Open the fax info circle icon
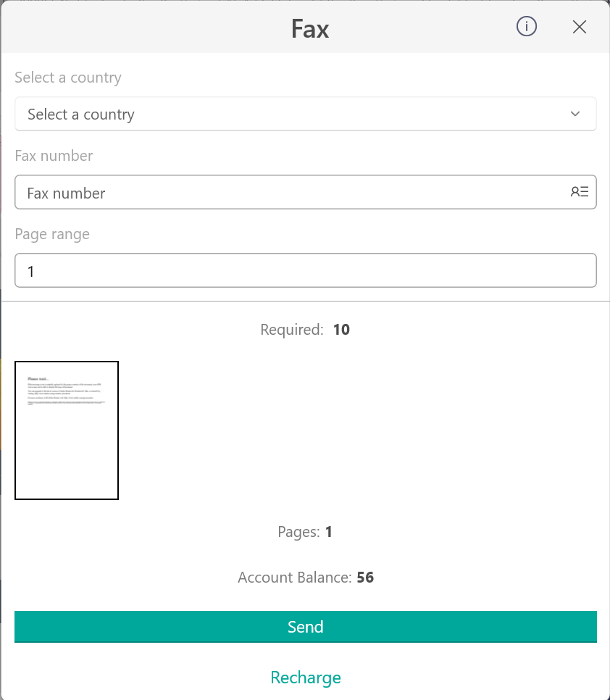Screen dimensions: 610x700 pos(527,27)
